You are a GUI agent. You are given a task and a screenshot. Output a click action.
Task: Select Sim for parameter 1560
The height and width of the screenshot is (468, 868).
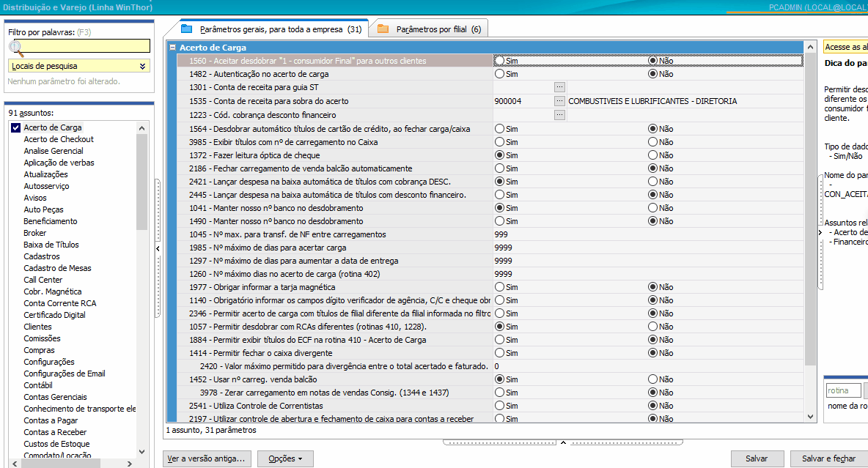(500, 60)
